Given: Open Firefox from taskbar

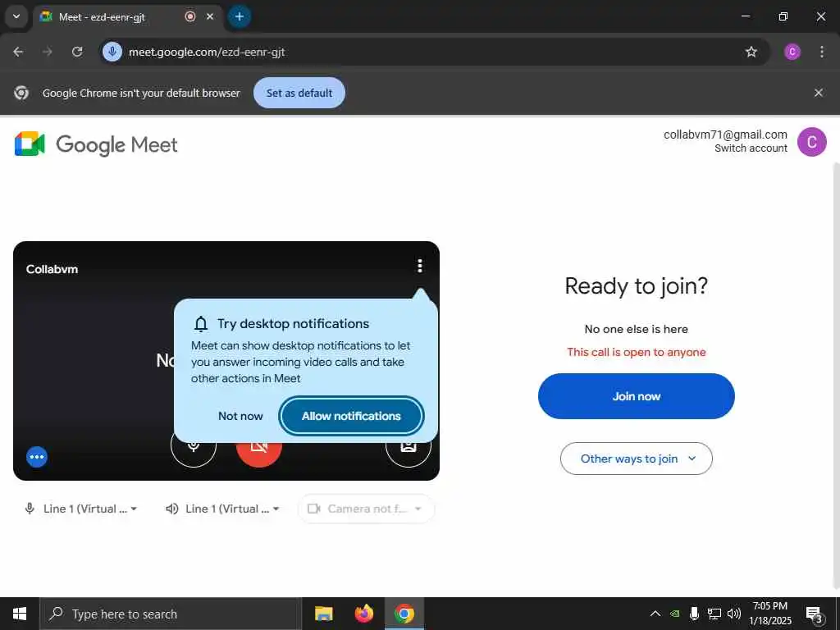Looking at the screenshot, I should click(364, 614).
